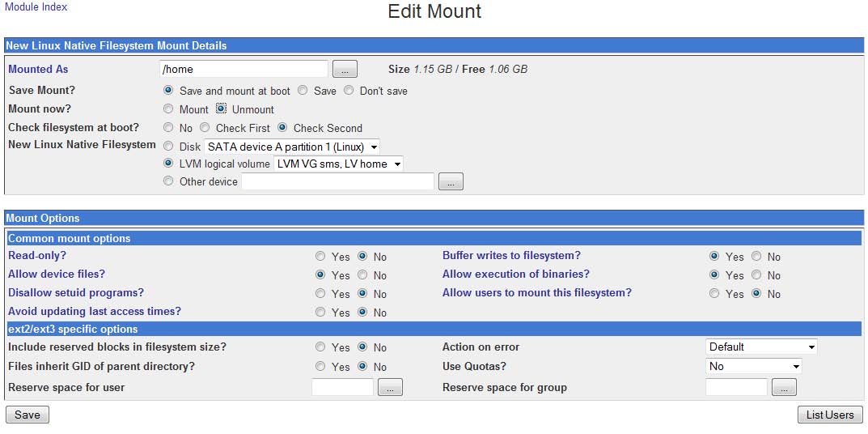Set Read-only to Yes
The width and height of the screenshot is (868, 434).
[320, 257]
